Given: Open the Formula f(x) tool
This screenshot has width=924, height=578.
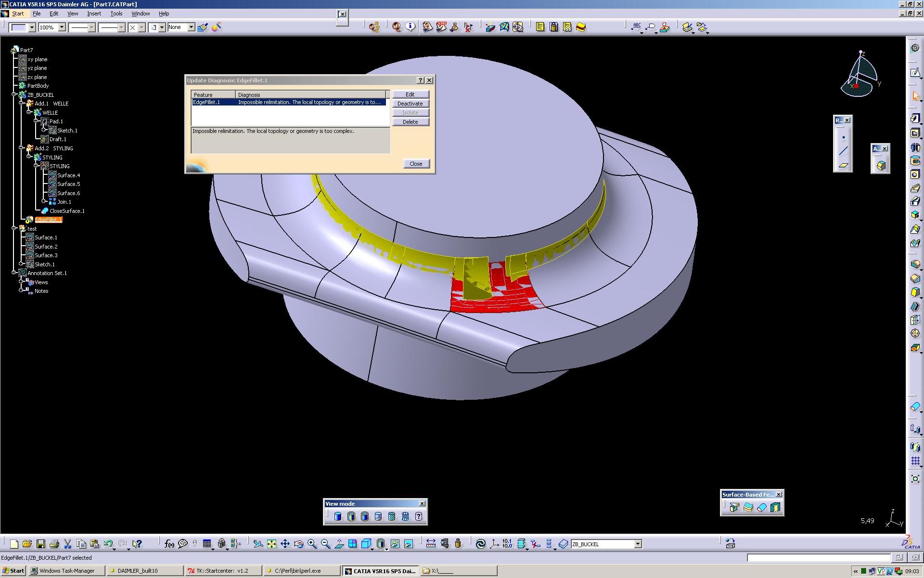Looking at the screenshot, I should tap(169, 544).
